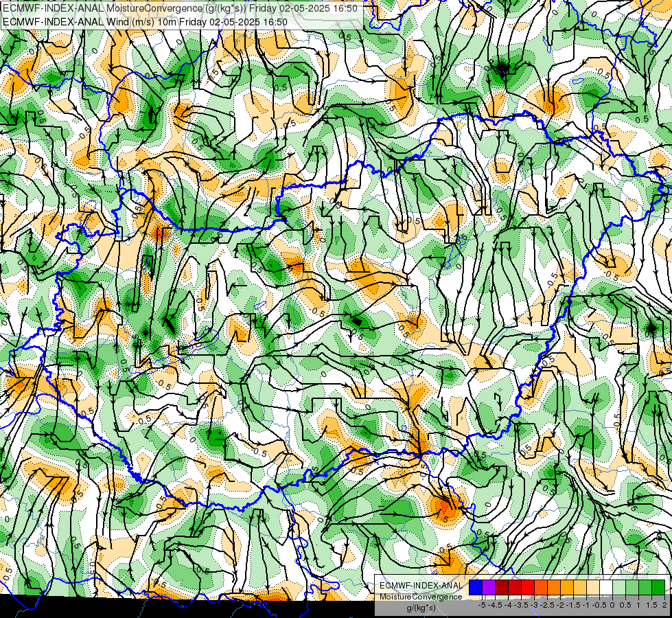
Task: Click the -5 legend tick label
Action: pos(482,605)
